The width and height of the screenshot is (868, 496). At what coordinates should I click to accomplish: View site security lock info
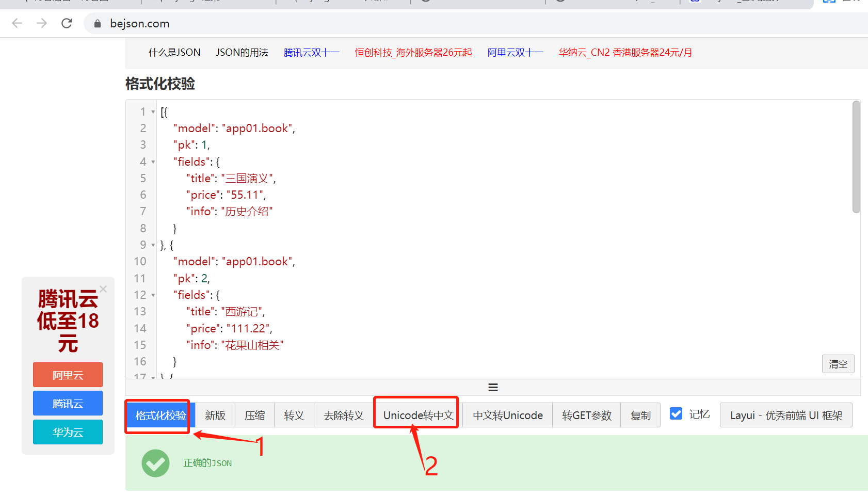click(98, 24)
